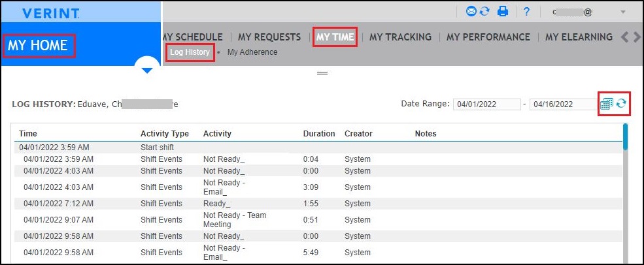Click 'Not Ready - Team Meeting' activity
Image resolution: width=644 pixels, height=265 pixels.
235,220
